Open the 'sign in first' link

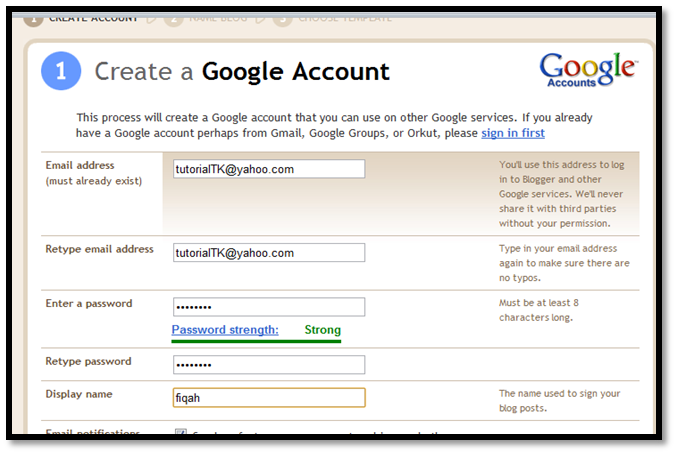click(x=513, y=133)
